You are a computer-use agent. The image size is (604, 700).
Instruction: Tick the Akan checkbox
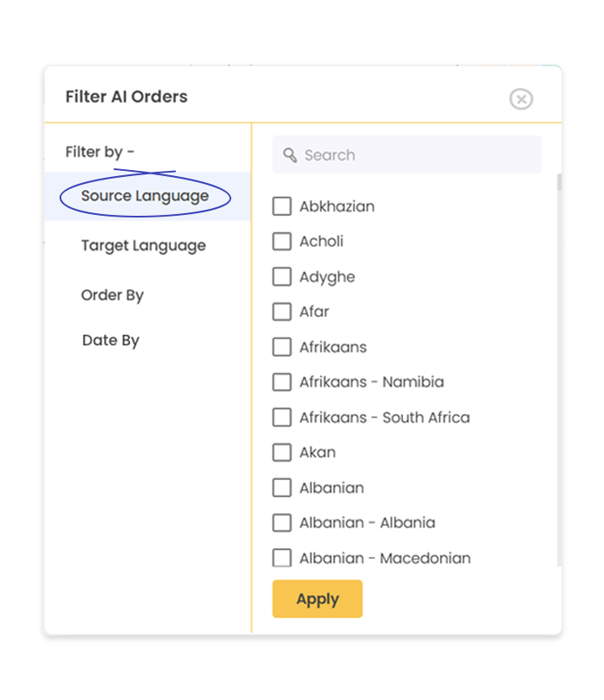pos(281,452)
